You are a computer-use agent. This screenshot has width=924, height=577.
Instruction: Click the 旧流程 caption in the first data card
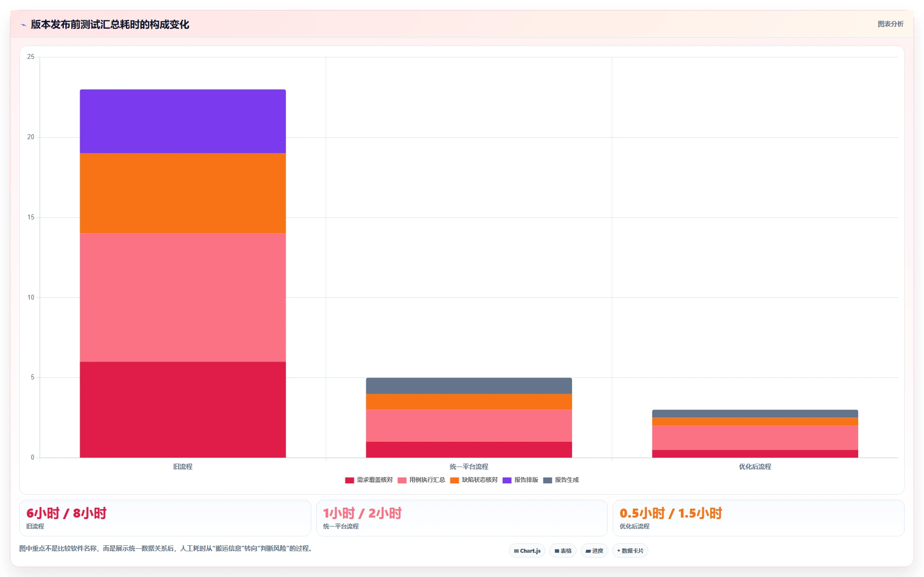[35, 526]
